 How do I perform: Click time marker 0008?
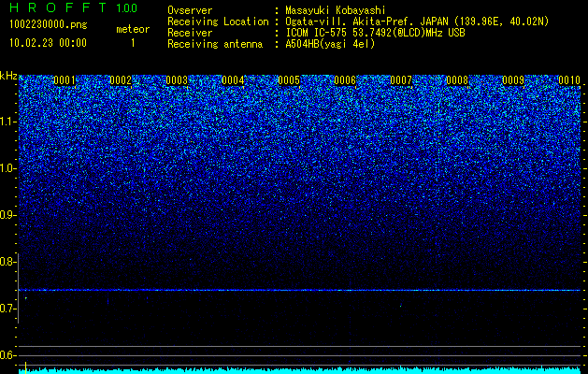coord(457,80)
